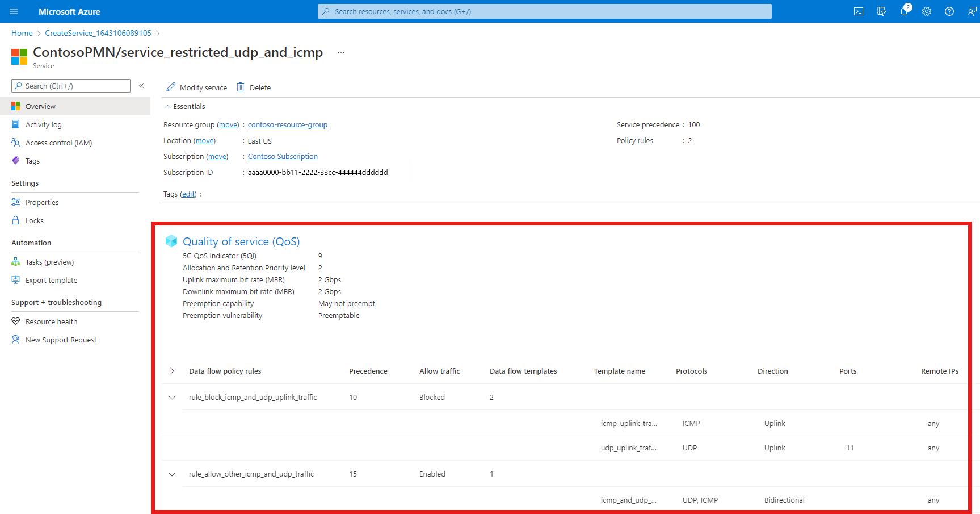This screenshot has height=514, width=980.
Task: Click the Delete trash icon
Action: pyautogui.click(x=254, y=87)
